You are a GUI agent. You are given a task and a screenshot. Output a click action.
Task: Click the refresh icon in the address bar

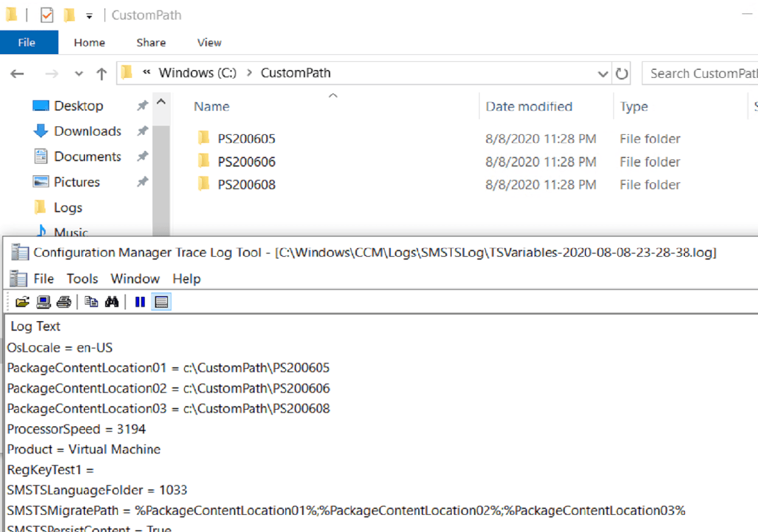[x=621, y=73]
